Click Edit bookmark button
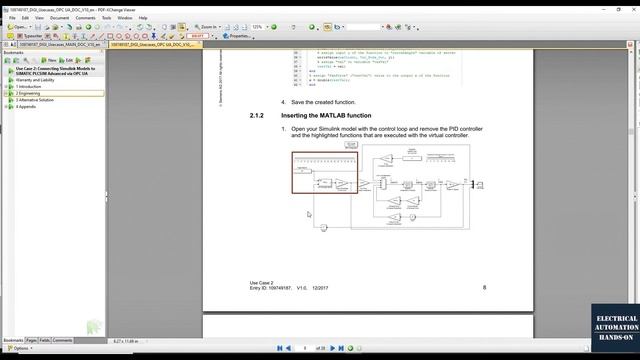 (x=66, y=60)
